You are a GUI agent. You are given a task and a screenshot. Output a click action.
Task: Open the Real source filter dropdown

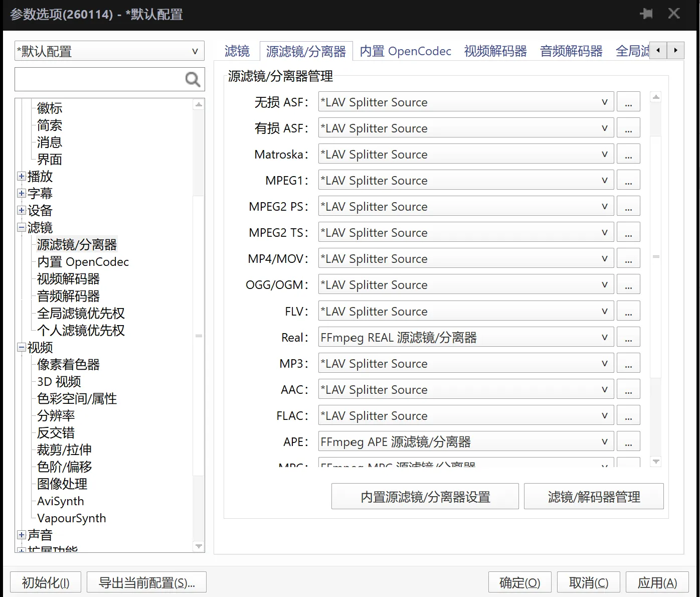point(605,337)
